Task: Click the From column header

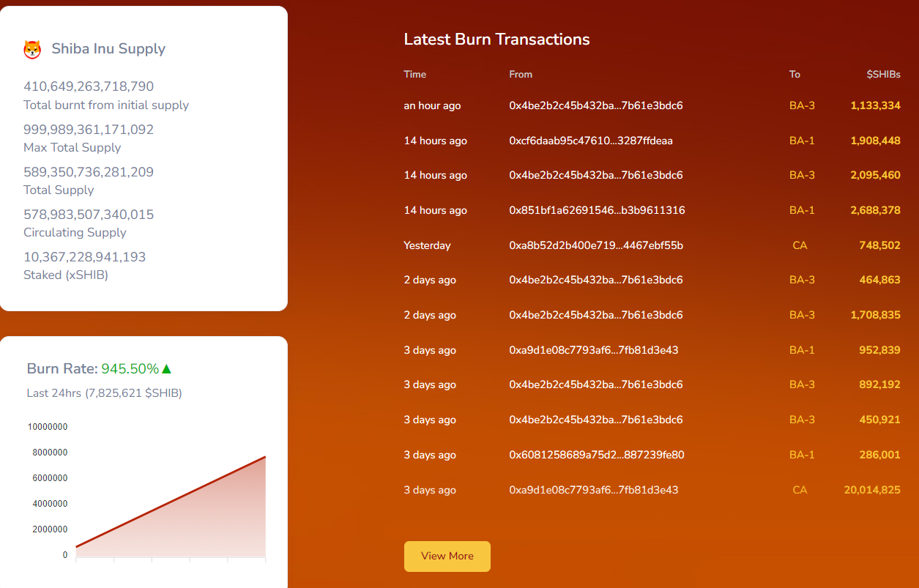Action: tap(521, 74)
